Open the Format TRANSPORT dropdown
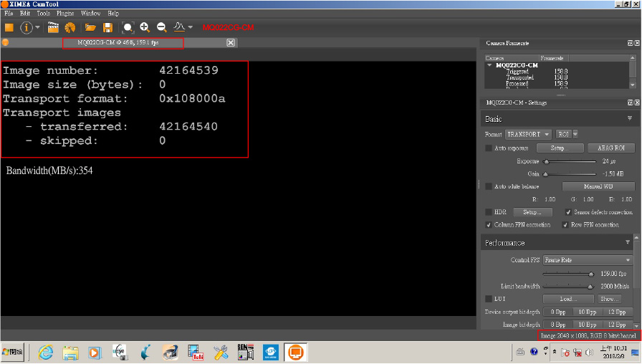 click(528, 134)
